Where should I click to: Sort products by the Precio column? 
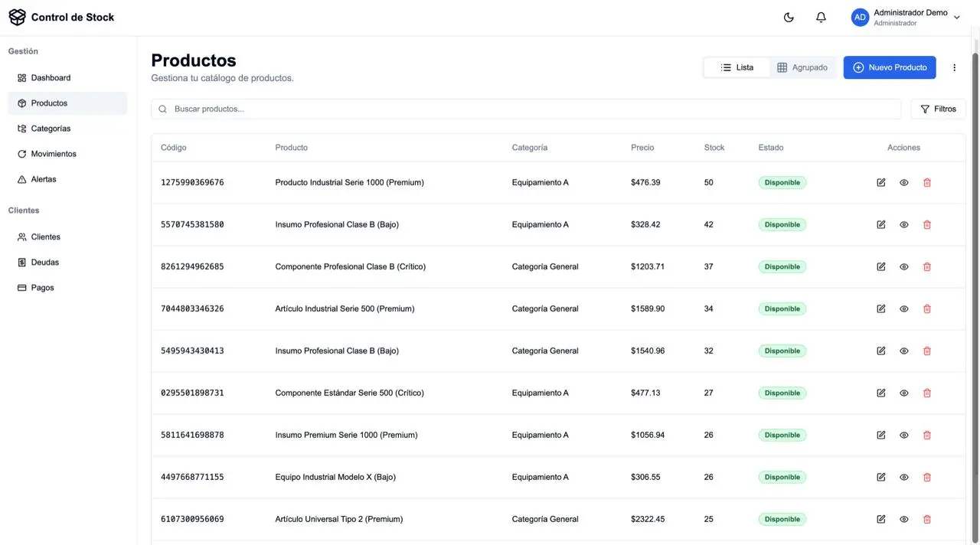tap(642, 147)
